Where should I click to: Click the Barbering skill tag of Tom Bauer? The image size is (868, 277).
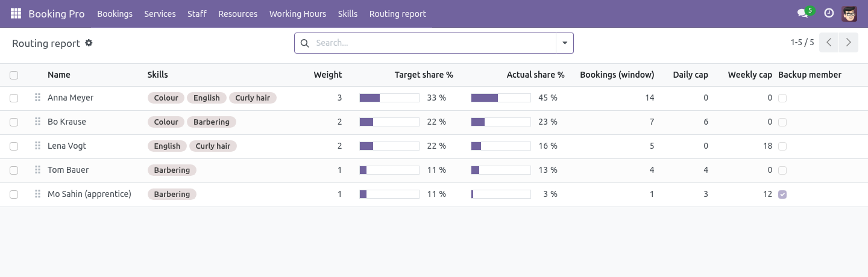(x=172, y=170)
